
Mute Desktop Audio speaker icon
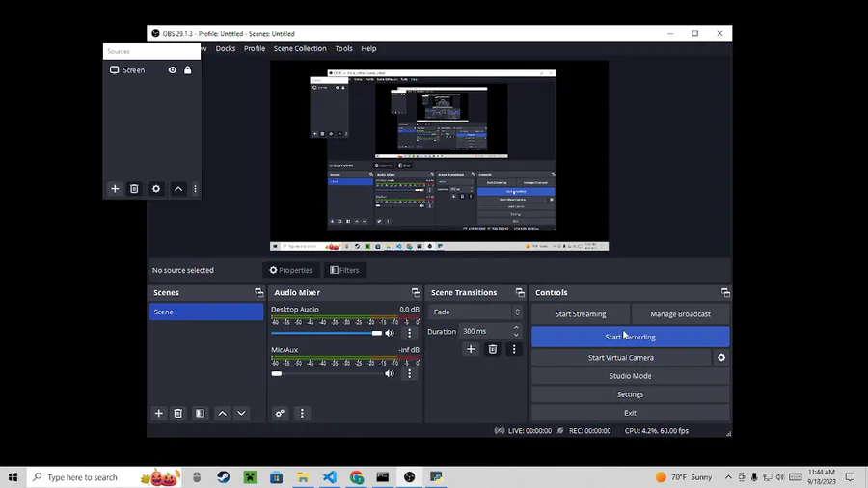click(390, 333)
